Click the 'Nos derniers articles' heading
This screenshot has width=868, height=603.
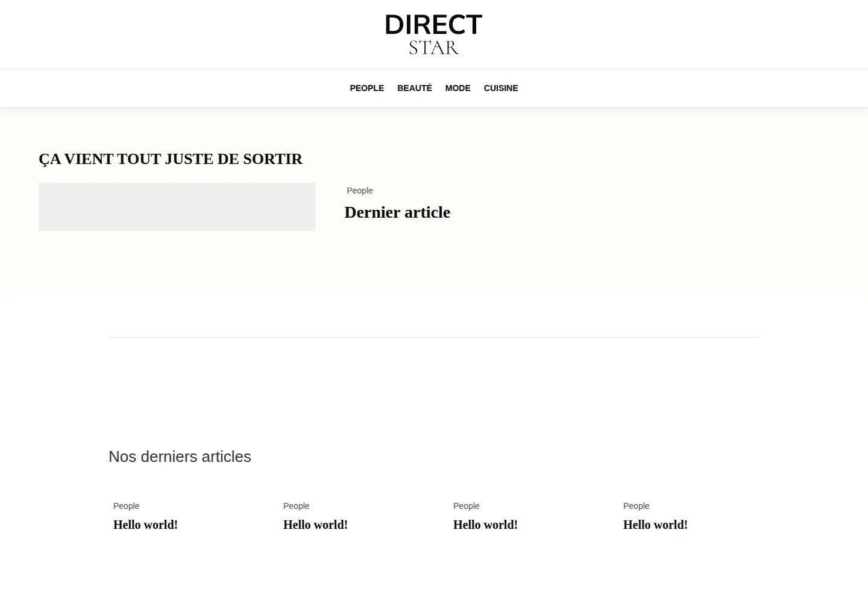point(180,456)
